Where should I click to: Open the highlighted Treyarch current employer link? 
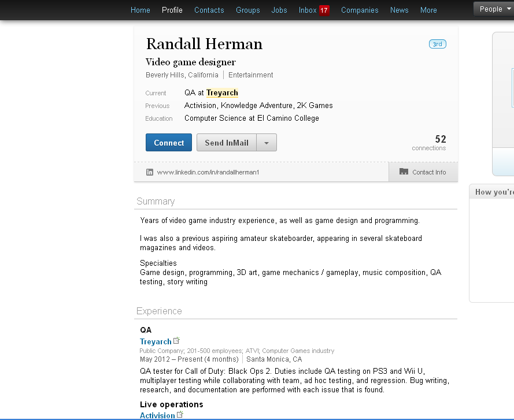coord(222,92)
